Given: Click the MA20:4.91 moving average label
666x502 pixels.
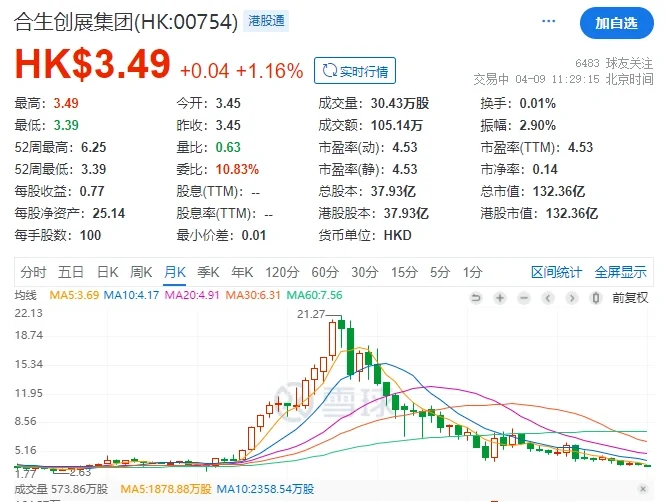Looking at the screenshot, I should (192, 295).
